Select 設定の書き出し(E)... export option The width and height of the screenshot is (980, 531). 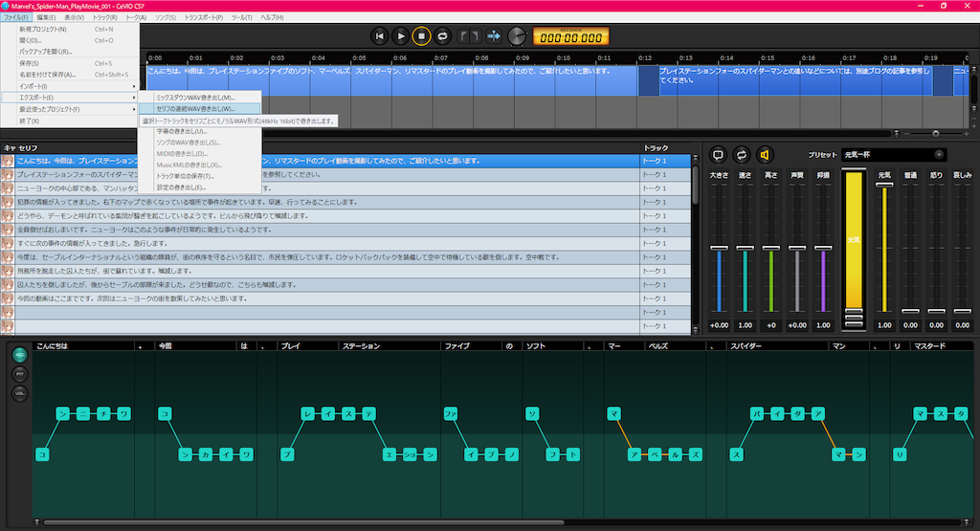point(199,188)
